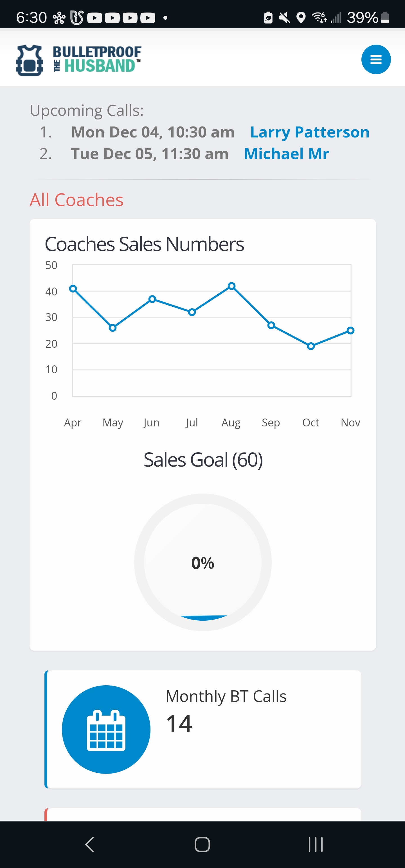Tap the Sales Goal circular progress gauge
The width and height of the screenshot is (405, 868).
click(203, 562)
